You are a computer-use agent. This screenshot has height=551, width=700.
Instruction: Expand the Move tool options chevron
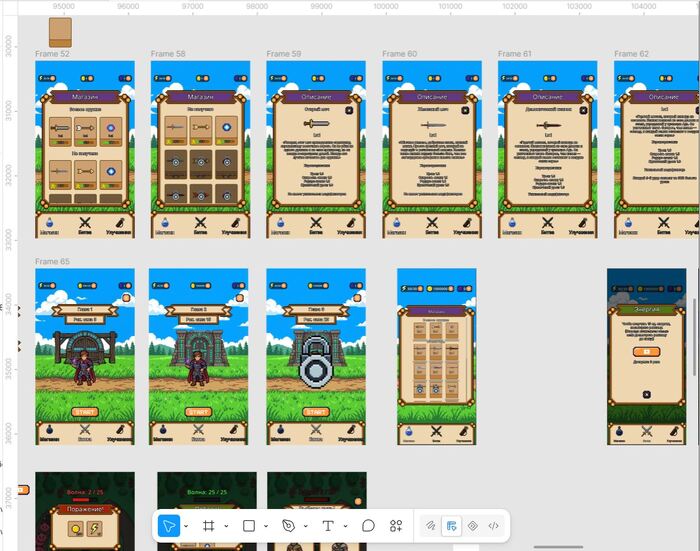[186, 526]
